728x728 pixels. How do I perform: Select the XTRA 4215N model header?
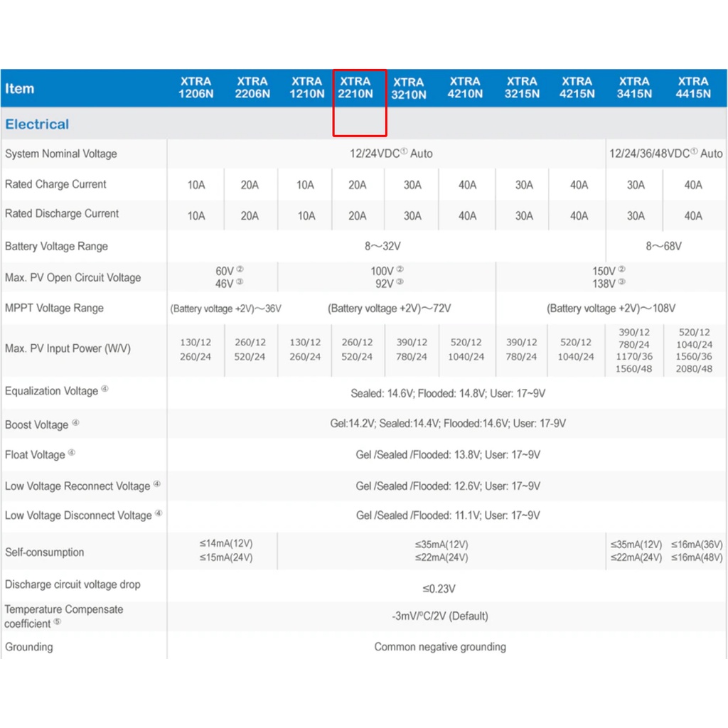pos(577,87)
